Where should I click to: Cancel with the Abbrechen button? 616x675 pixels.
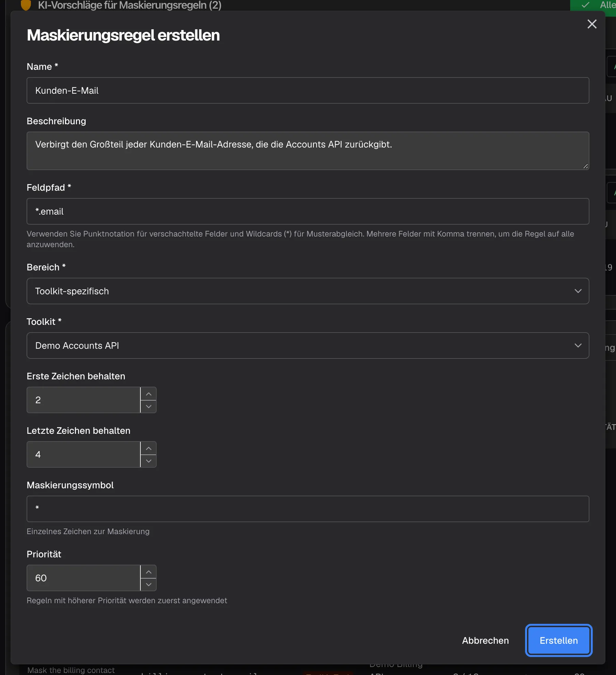485,640
